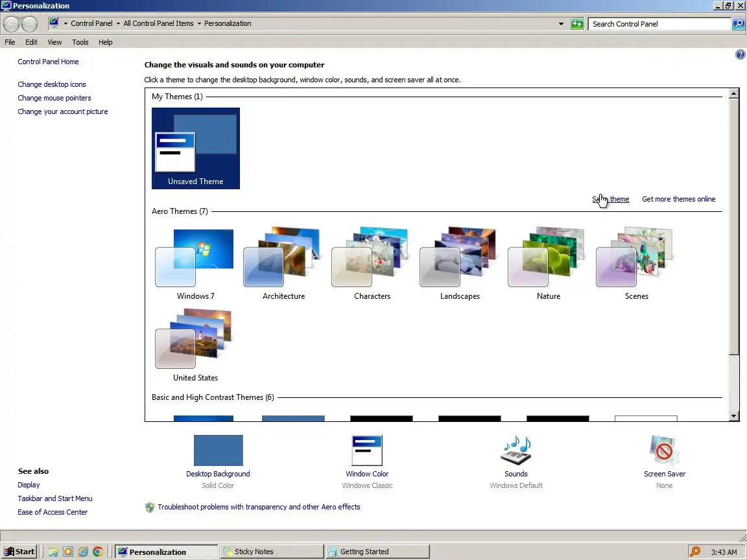Click the Save theme link
This screenshot has height=560, width=747.
(611, 199)
